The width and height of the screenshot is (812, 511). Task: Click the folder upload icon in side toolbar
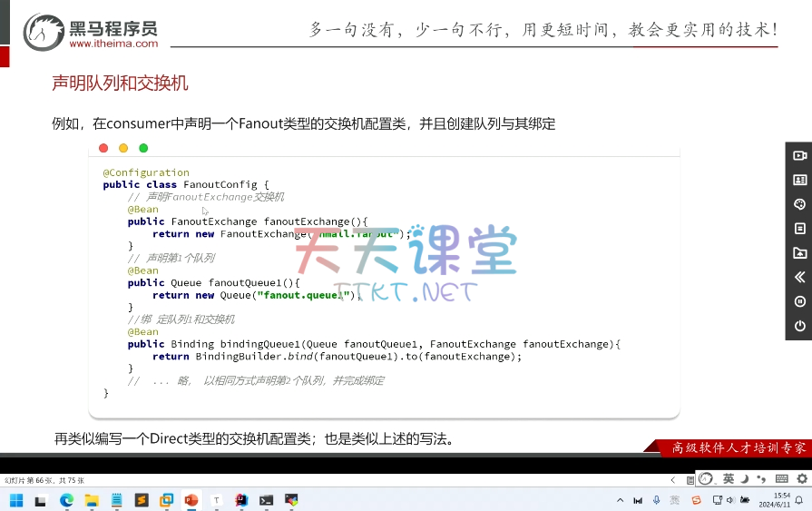pos(799,253)
